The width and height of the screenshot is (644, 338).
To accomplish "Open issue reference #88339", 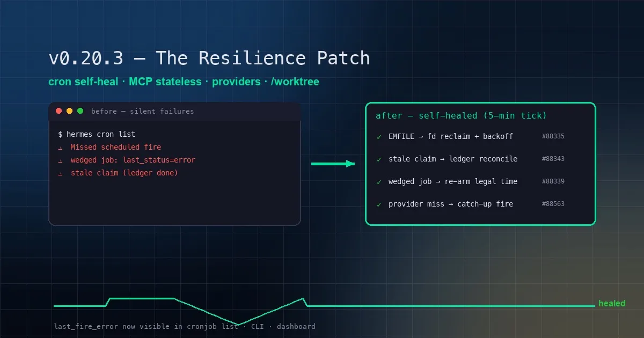I will pos(553,181).
